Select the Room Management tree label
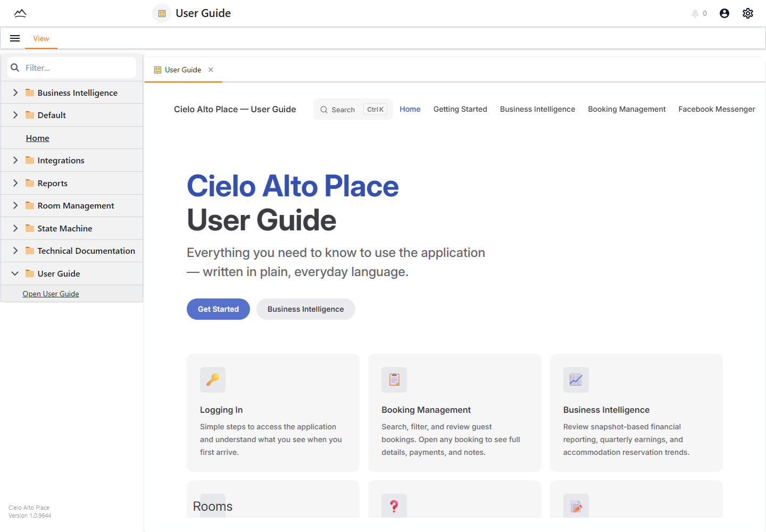This screenshot has height=532, width=766. coord(76,205)
